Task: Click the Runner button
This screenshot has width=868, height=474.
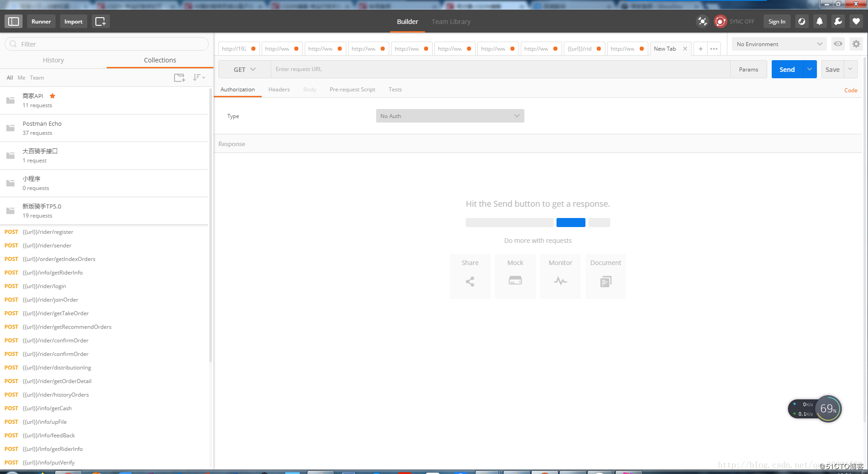Action: tap(41, 21)
